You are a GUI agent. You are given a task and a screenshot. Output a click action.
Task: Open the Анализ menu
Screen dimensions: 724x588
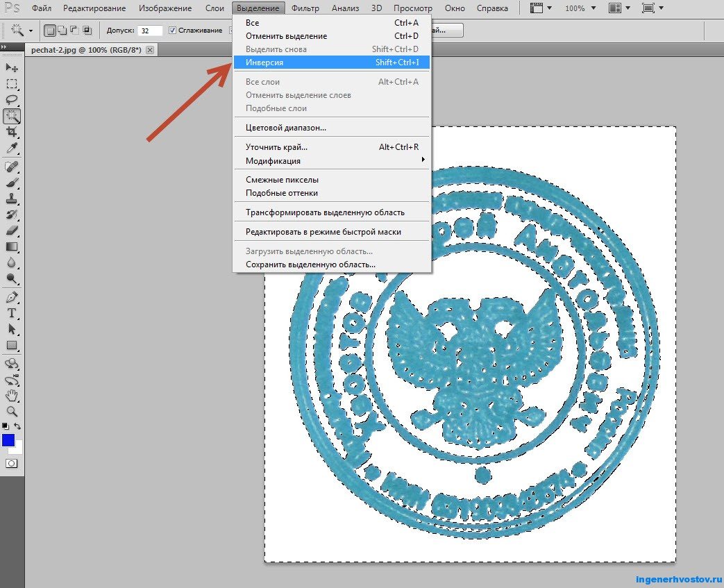click(x=346, y=8)
